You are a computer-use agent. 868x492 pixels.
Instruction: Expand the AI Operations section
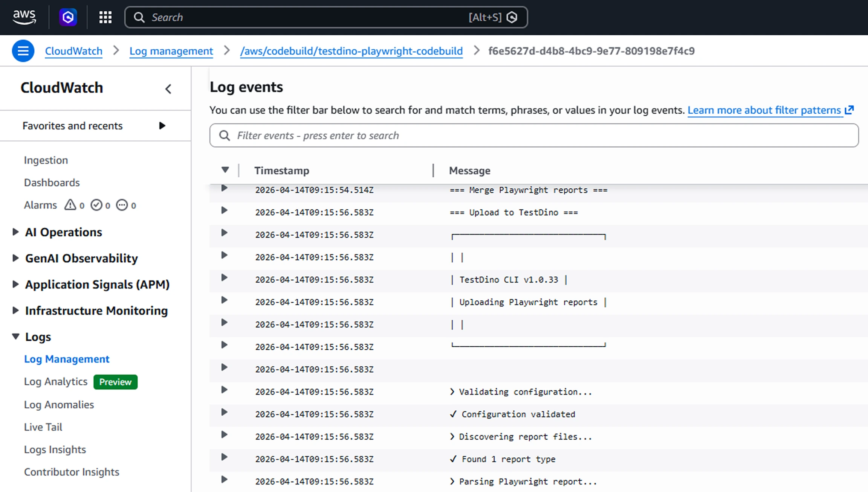click(15, 232)
